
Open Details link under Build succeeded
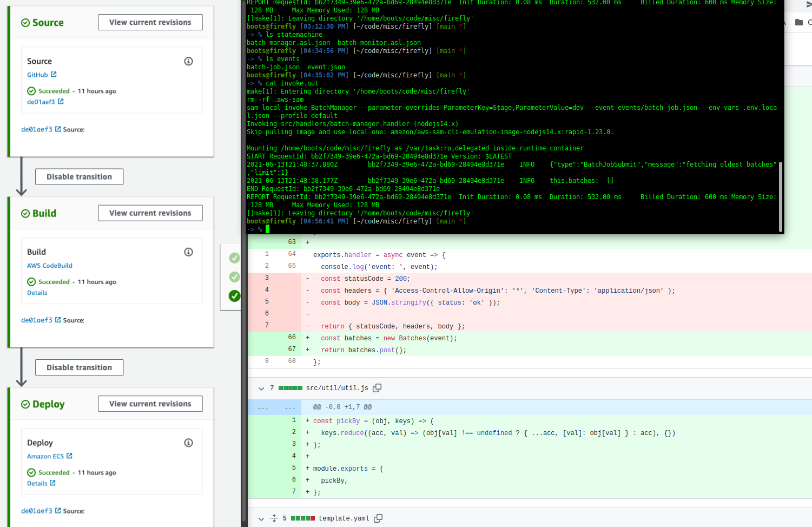click(x=37, y=293)
